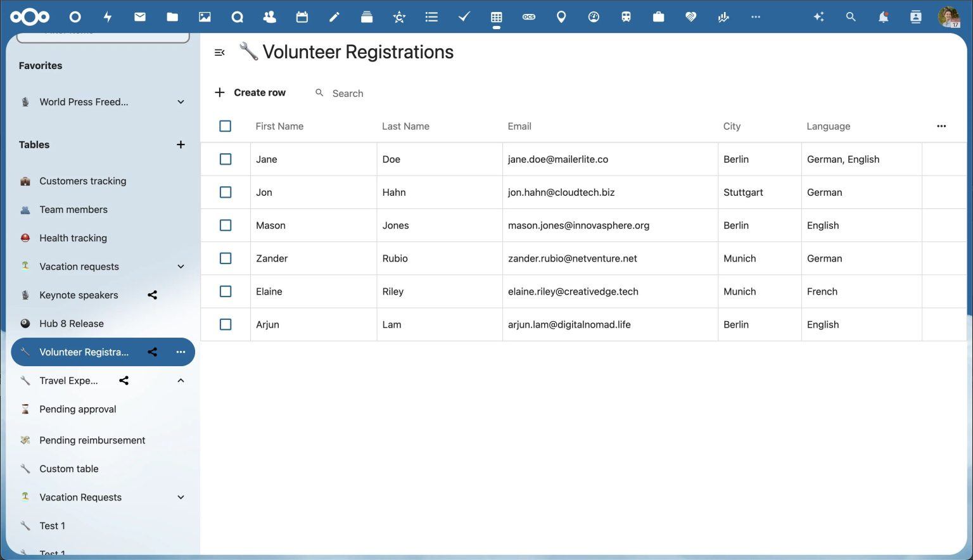Check the row checkbox for Jane Doe

[x=226, y=159]
